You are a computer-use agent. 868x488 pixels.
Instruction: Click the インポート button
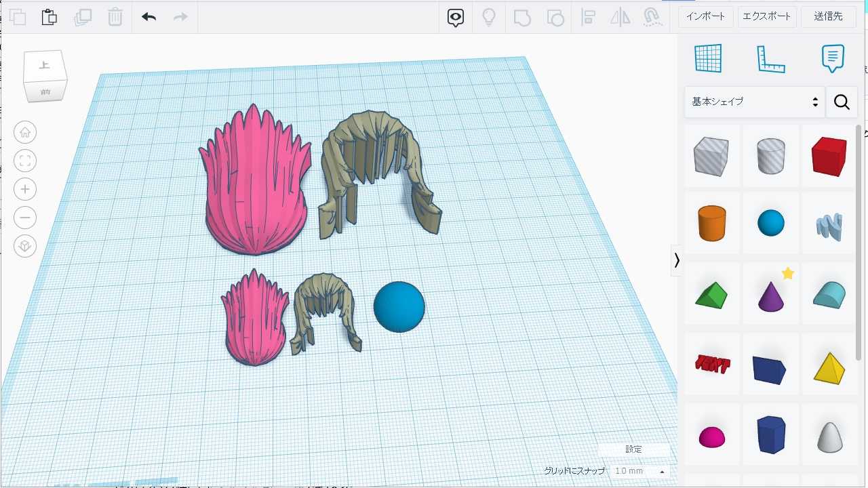(x=705, y=16)
